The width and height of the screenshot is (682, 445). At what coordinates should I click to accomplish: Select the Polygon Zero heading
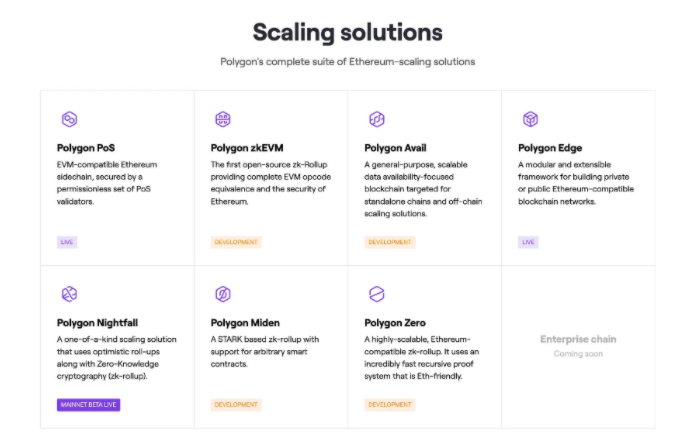pos(395,323)
